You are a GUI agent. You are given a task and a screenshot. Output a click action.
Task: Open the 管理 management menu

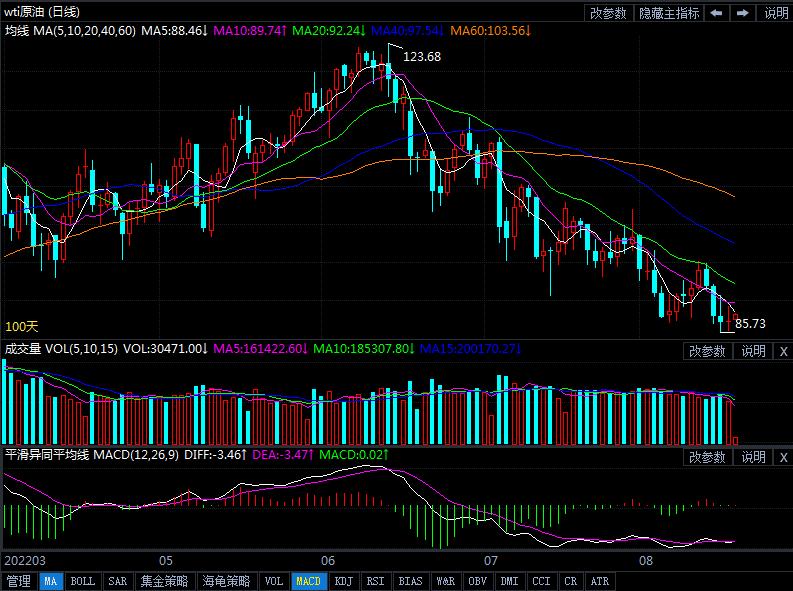[x=18, y=581]
